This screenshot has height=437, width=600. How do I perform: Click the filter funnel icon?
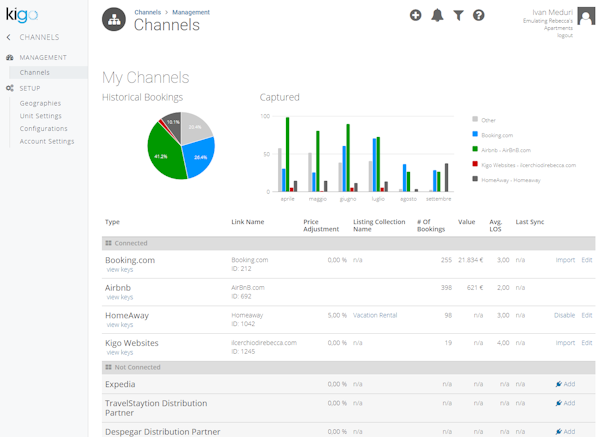coord(458,15)
